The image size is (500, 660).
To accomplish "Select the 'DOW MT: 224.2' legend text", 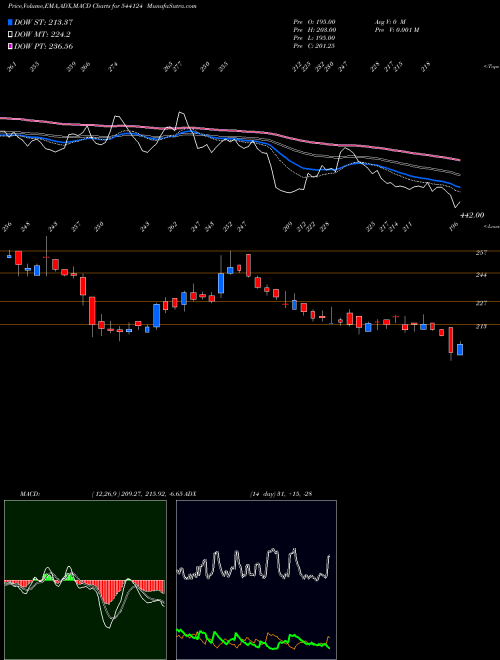I will point(43,35).
